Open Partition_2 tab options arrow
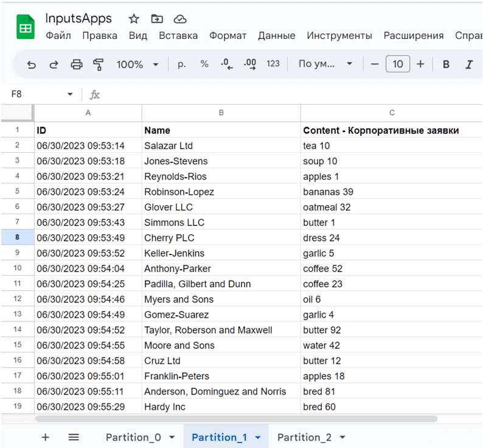Image resolution: width=483 pixels, height=448 pixels. (342, 437)
